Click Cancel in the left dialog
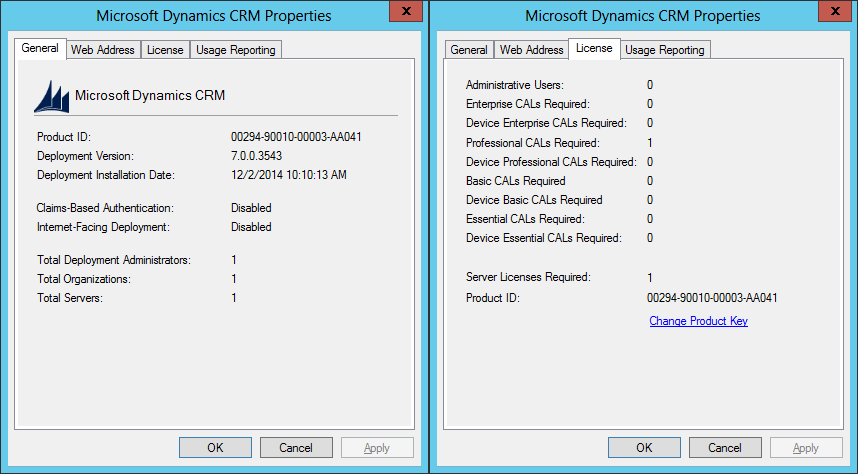The image size is (858, 474). [x=296, y=448]
